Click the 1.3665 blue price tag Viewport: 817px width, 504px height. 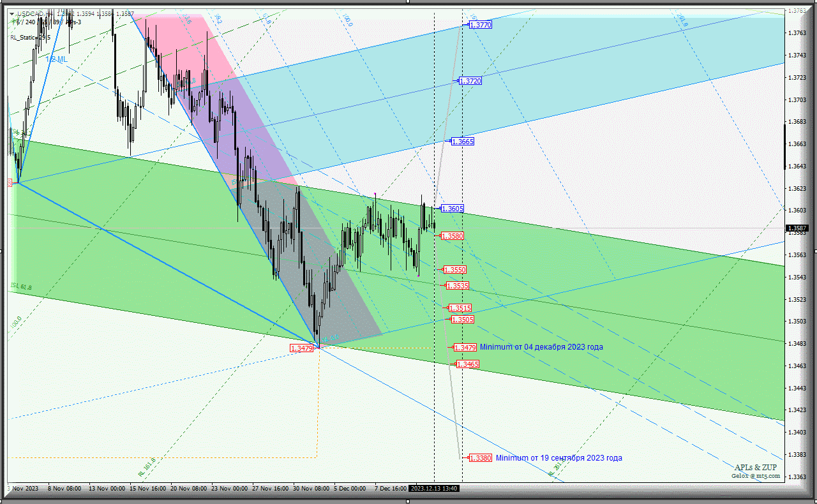(x=463, y=142)
